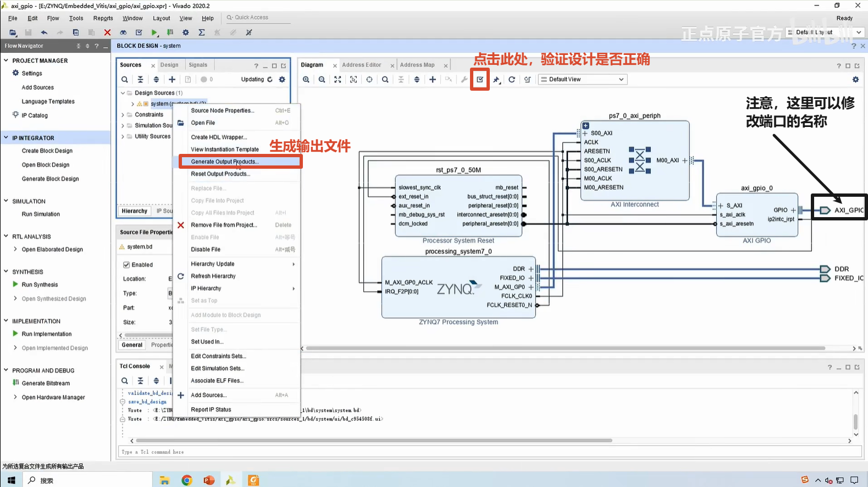The width and height of the screenshot is (868, 487).
Task: Click Add Sources plus icon in Sources panel
Action: click(x=172, y=80)
